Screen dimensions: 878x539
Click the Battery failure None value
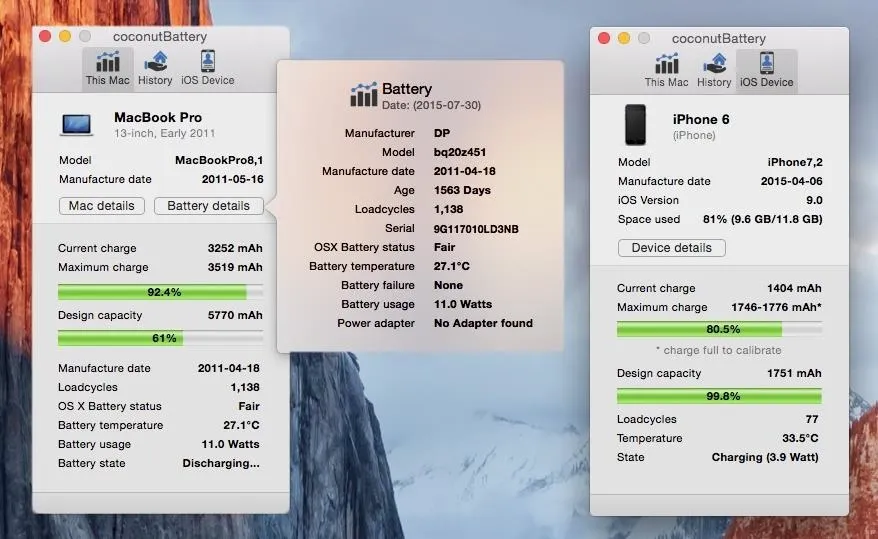pyautogui.click(x=449, y=285)
